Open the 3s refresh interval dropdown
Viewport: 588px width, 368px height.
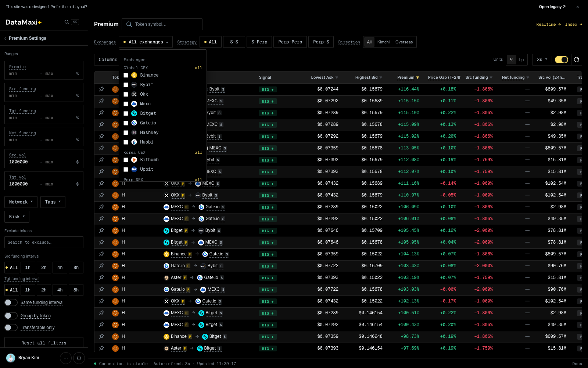542,60
